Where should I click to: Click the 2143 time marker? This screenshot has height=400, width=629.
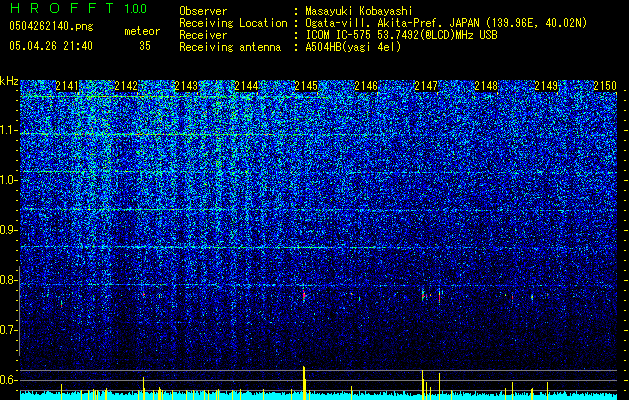pyautogui.click(x=186, y=86)
